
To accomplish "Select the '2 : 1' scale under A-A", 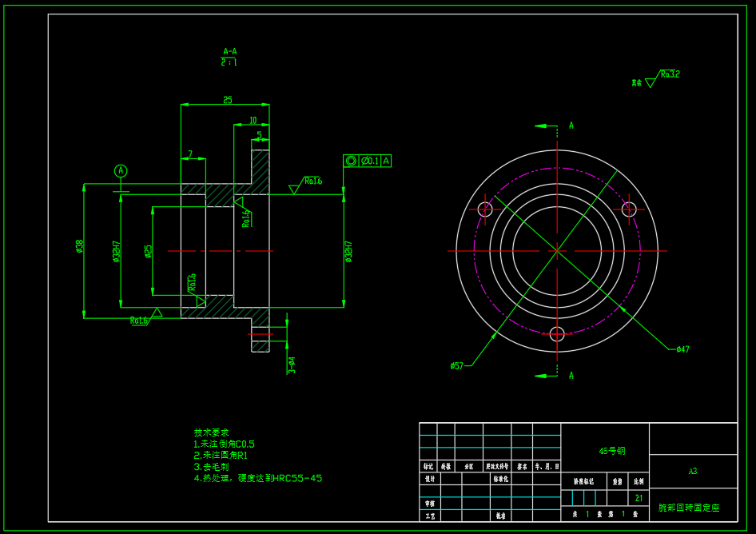I will 229,62.
